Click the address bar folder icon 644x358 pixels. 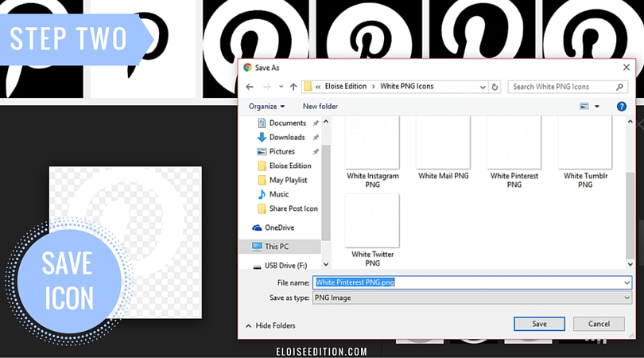[x=308, y=87]
